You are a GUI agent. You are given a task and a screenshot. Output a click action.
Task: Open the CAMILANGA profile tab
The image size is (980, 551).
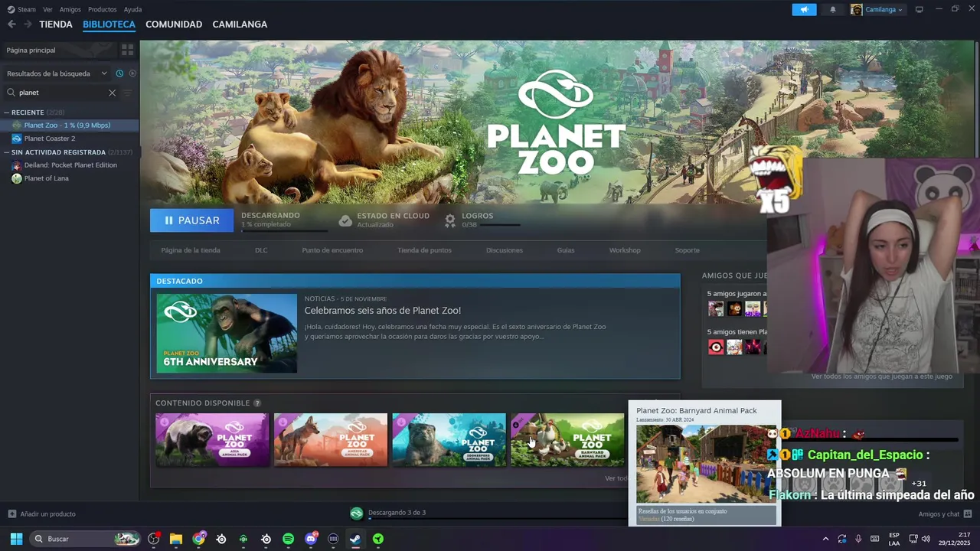tap(240, 24)
